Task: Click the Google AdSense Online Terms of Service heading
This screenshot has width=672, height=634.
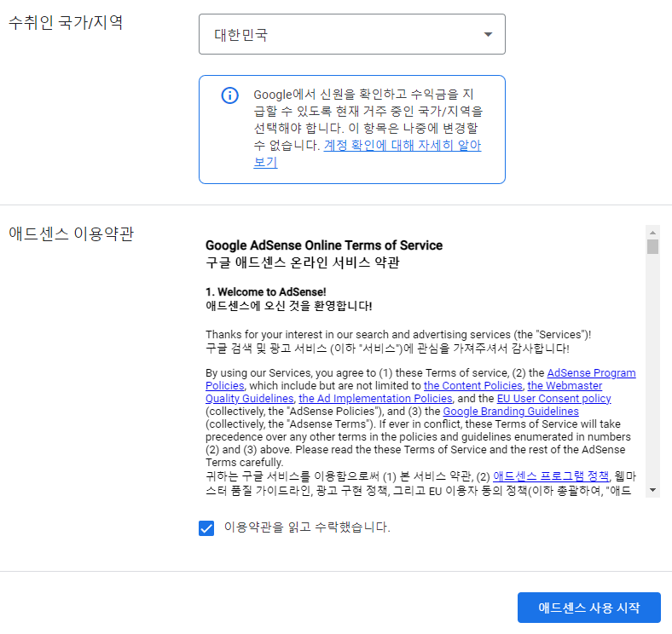Action: [x=324, y=245]
